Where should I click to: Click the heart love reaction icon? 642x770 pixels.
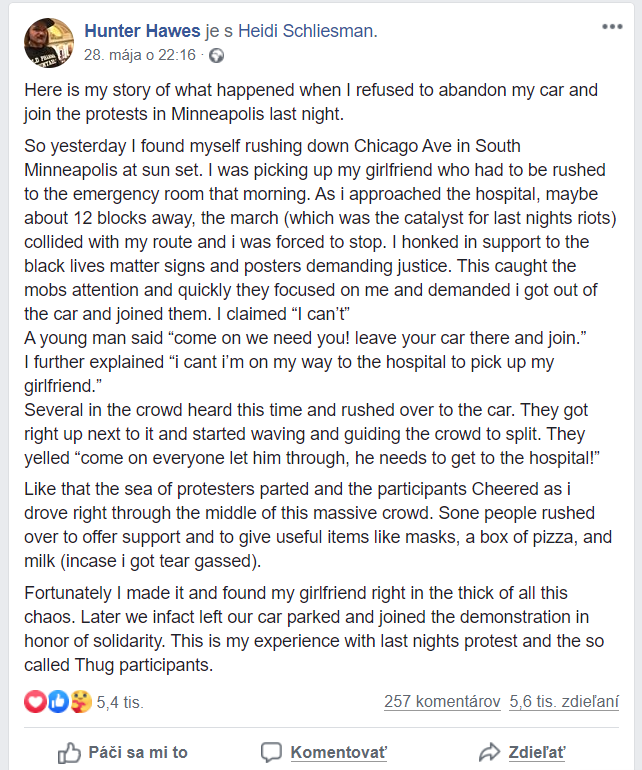[35, 701]
